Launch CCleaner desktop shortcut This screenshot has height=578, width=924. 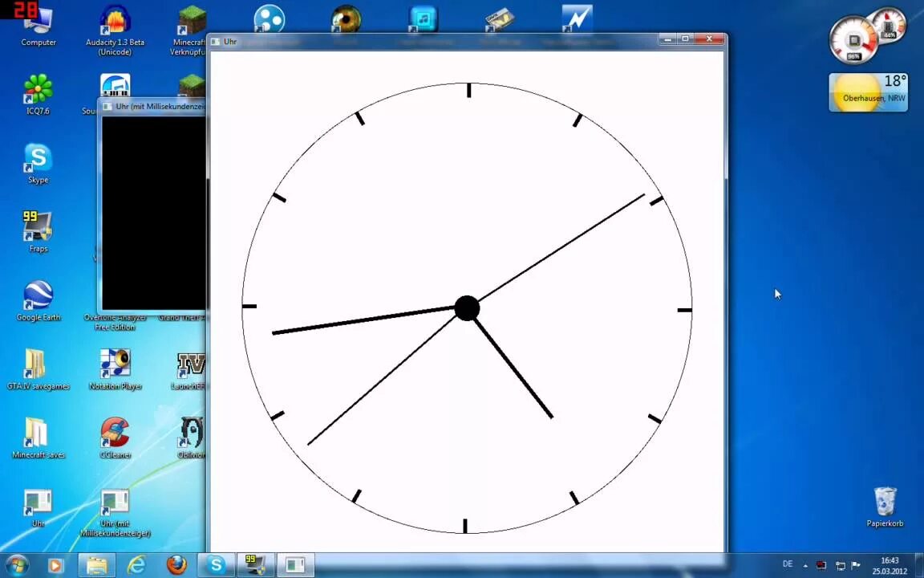coord(115,438)
